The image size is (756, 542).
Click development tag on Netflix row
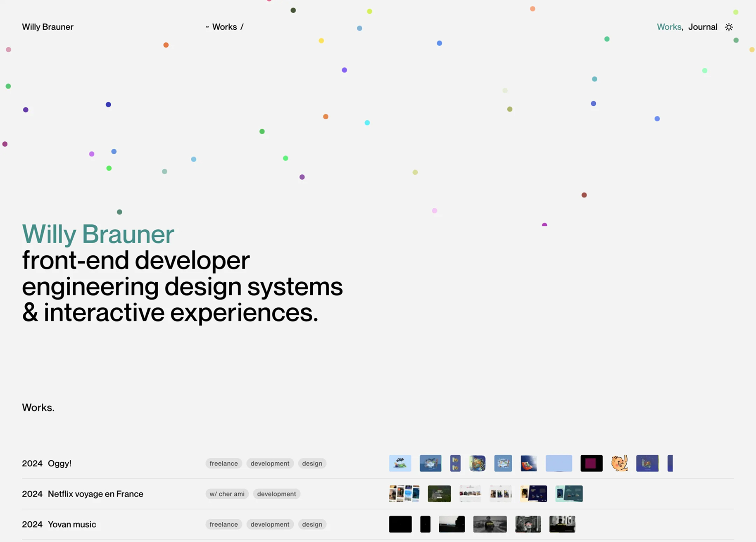pyautogui.click(x=276, y=494)
